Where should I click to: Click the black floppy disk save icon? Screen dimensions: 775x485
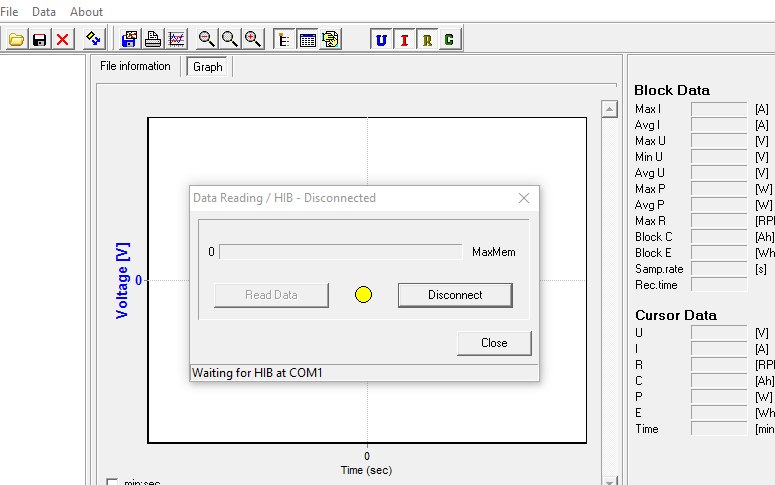40,39
